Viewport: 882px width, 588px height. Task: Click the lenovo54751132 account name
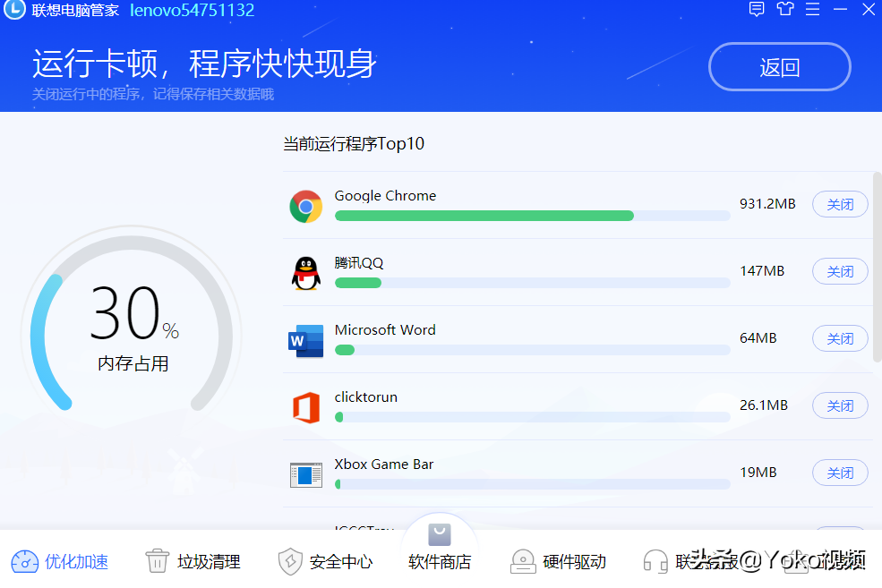pyautogui.click(x=192, y=10)
